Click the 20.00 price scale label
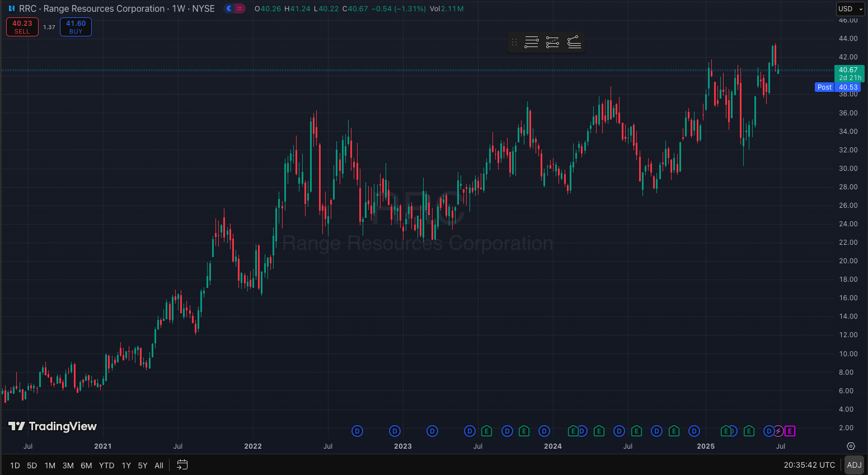868x475 pixels. (x=848, y=261)
